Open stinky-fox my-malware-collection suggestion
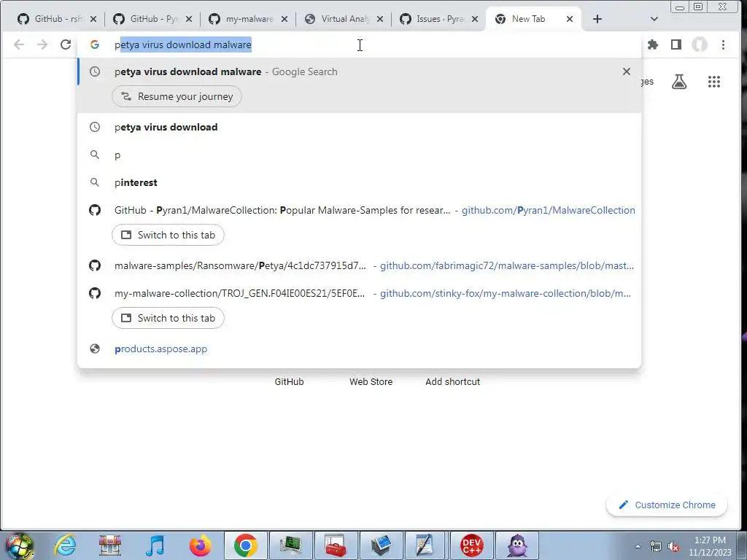 [x=359, y=293]
